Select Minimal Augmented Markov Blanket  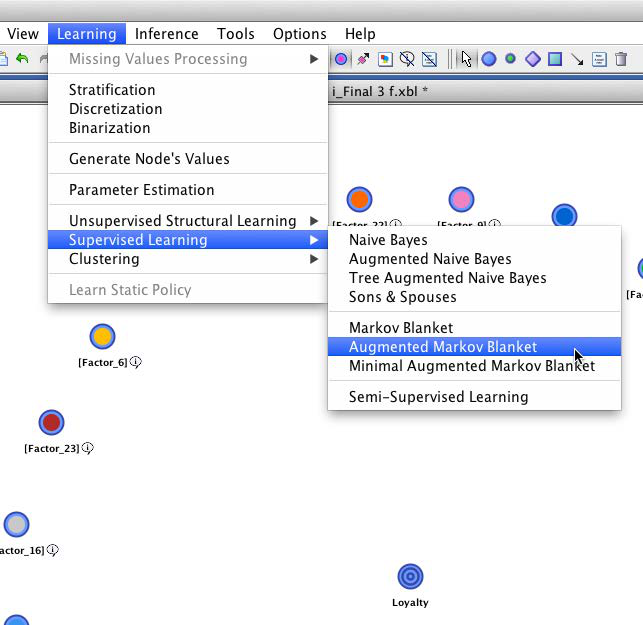point(474,366)
